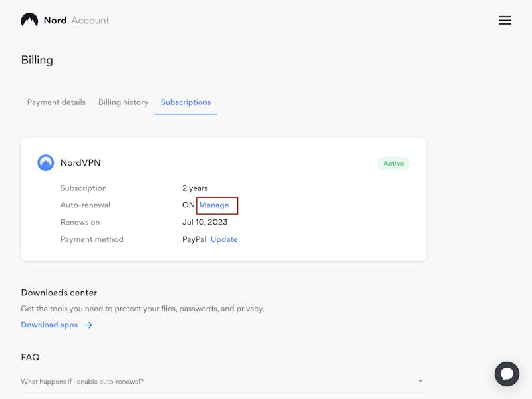
Task: Switch to the Billing history tab
Action: tap(123, 102)
